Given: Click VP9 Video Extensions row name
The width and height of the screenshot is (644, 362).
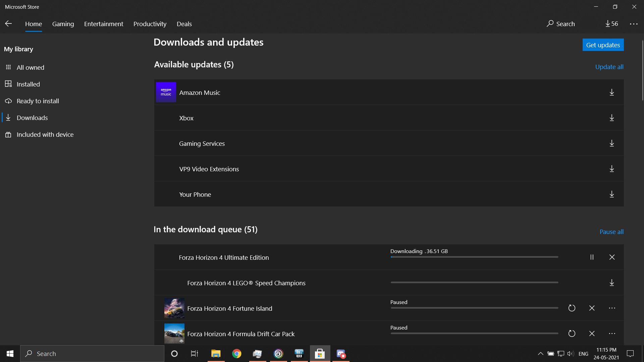Looking at the screenshot, I should (209, 169).
